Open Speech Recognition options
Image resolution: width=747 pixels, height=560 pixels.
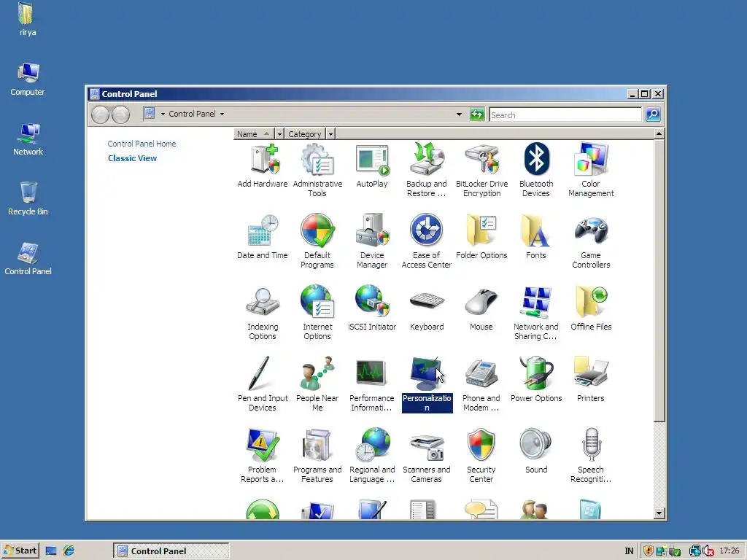591,456
